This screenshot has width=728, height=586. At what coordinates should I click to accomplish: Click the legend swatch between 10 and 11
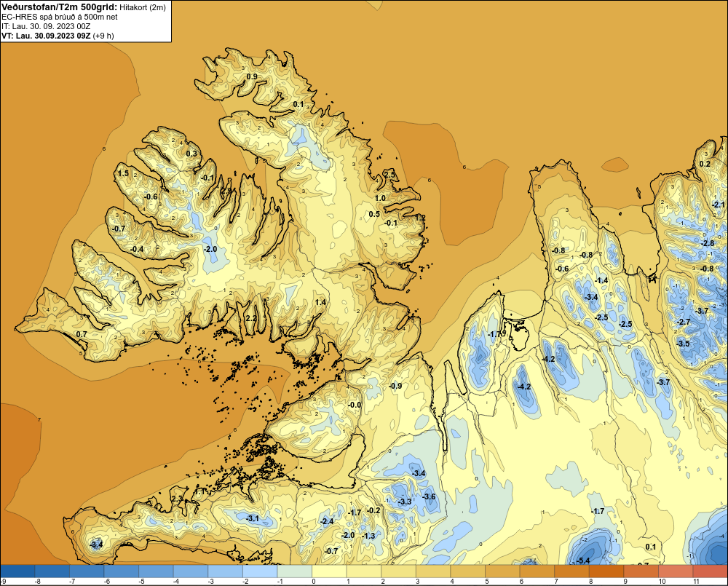click(675, 571)
